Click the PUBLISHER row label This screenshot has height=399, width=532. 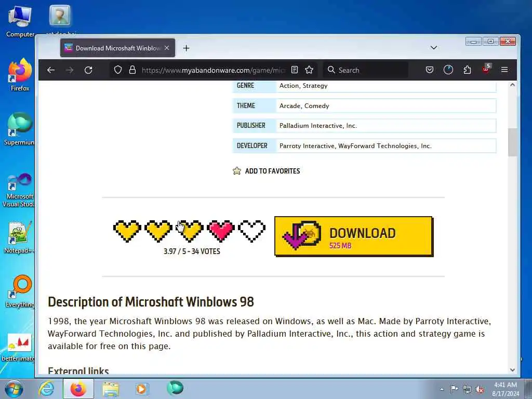(251, 126)
